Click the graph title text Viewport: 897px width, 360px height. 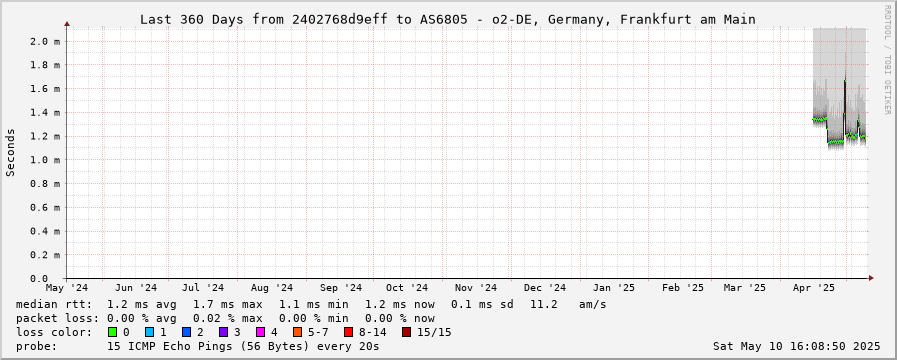pyautogui.click(x=448, y=19)
